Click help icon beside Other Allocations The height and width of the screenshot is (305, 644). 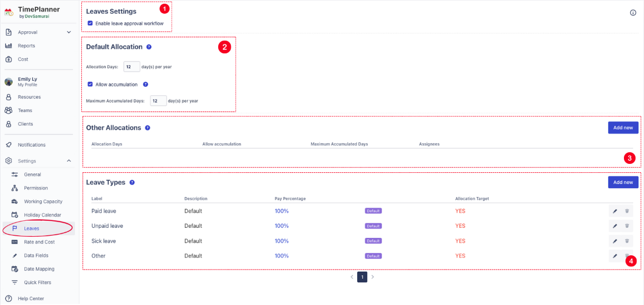click(147, 128)
